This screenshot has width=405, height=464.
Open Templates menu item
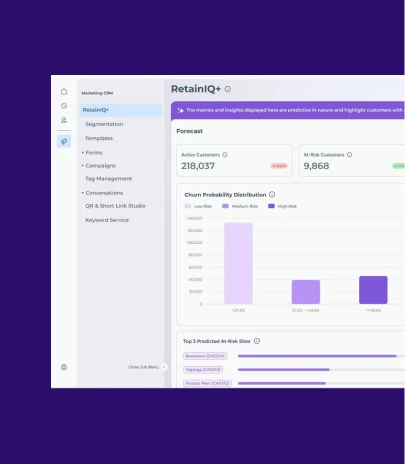click(99, 138)
